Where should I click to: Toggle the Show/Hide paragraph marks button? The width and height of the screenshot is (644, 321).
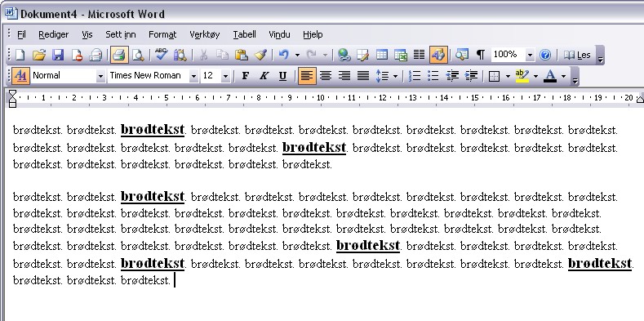(x=480, y=55)
